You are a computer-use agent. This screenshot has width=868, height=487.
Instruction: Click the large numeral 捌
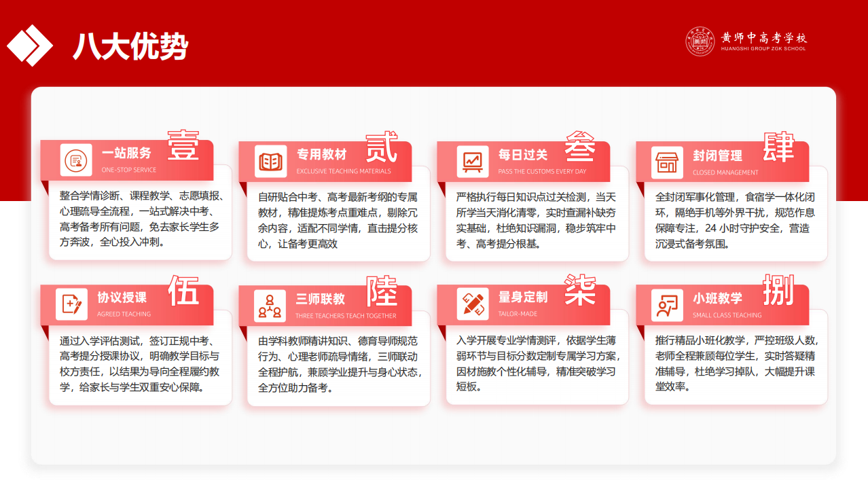[x=778, y=291]
